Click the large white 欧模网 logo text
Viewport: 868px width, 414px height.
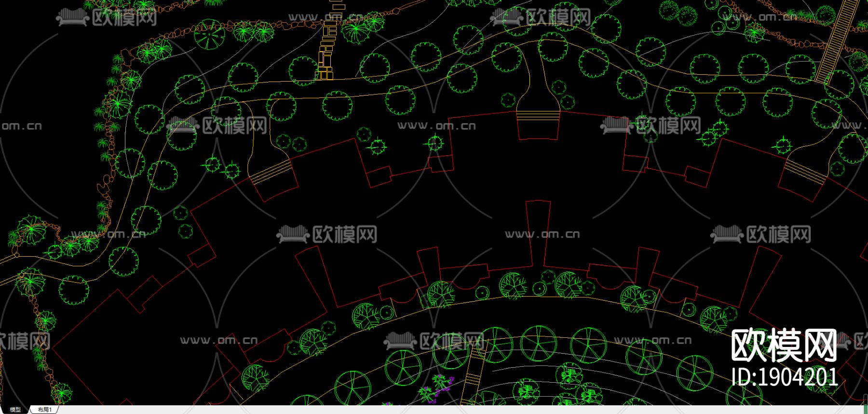(784, 345)
